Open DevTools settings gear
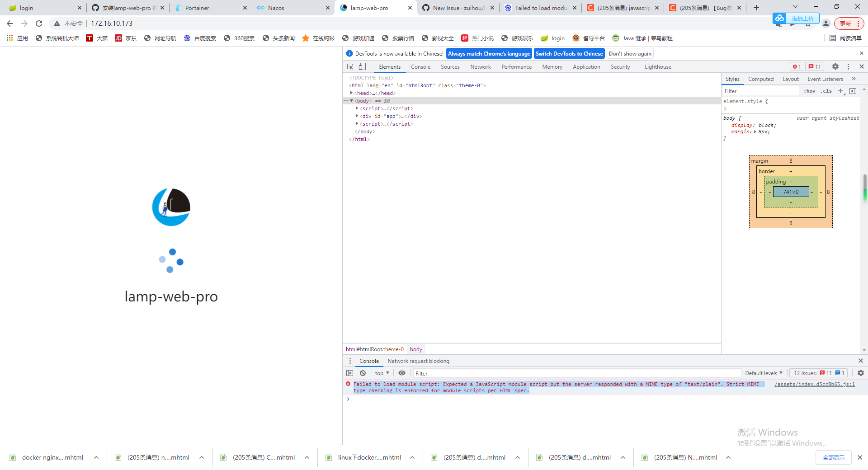868x470 pixels. point(835,66)
